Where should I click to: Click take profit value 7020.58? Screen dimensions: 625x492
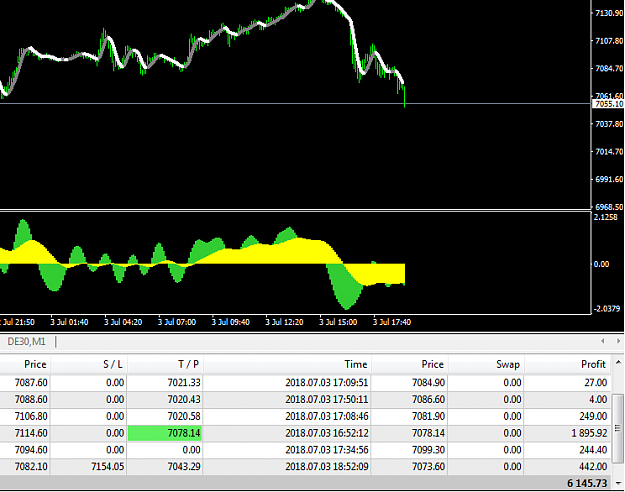(x=184, y=416)
